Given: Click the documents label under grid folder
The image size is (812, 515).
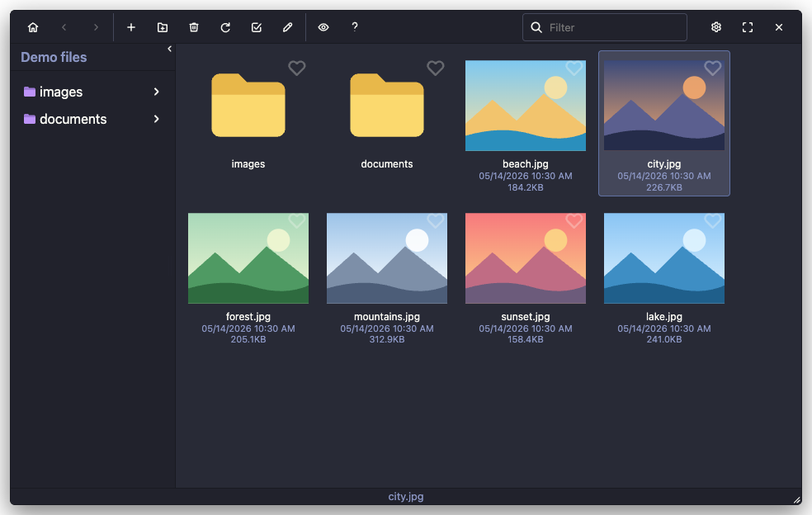Looking at the screenshot, I should pos(387,163).
